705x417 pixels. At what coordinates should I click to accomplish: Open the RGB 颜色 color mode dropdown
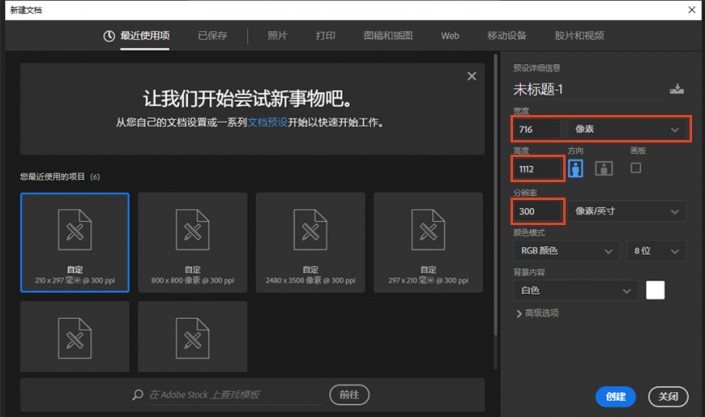567,251
